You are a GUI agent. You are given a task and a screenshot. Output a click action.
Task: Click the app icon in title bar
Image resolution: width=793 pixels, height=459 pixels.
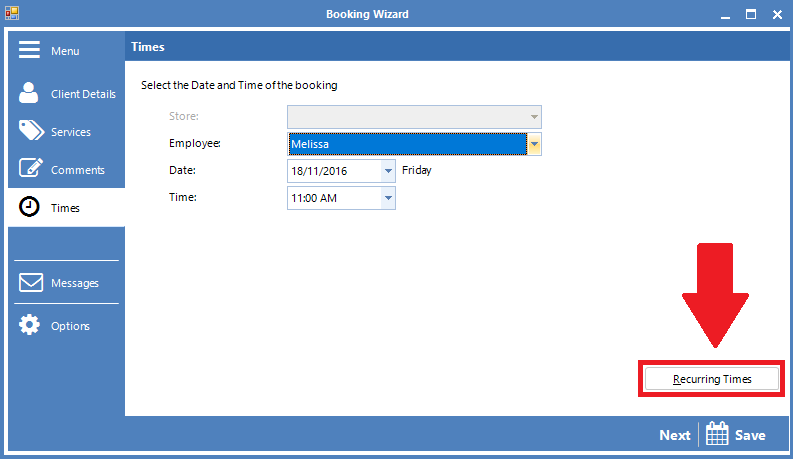pyautogui.click(x=12, y=14)
